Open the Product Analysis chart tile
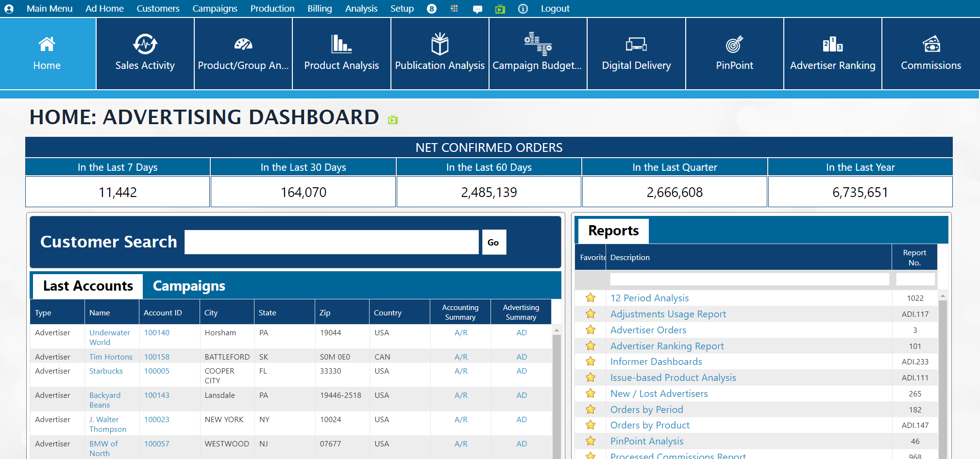This screenshot has height=459, width=980. (x=341, y=53)
